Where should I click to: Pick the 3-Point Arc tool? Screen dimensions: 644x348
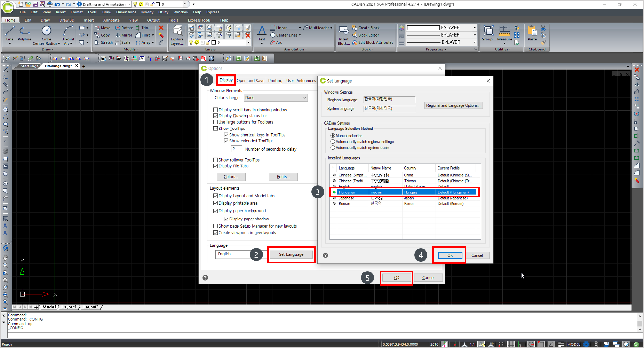point(68,35)
